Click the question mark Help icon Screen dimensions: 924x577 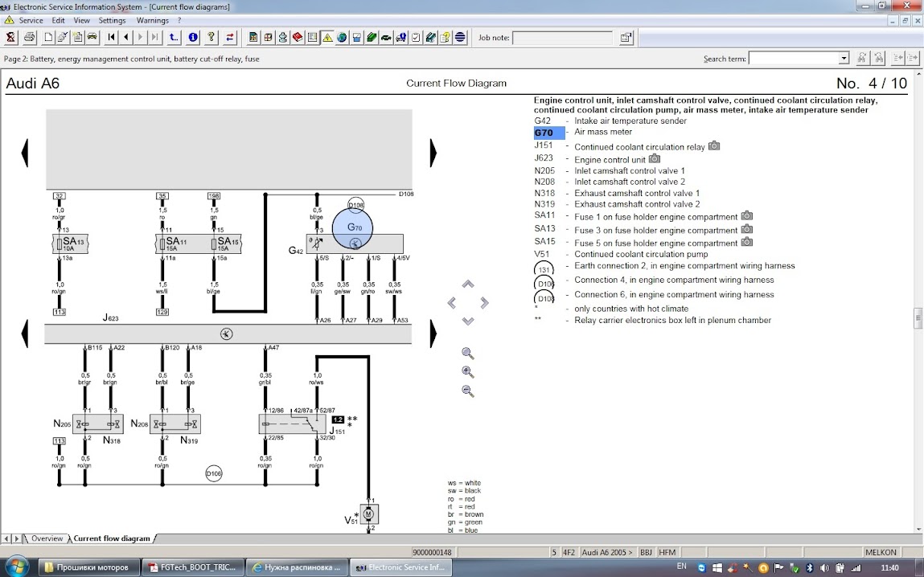tap(211, 37)
